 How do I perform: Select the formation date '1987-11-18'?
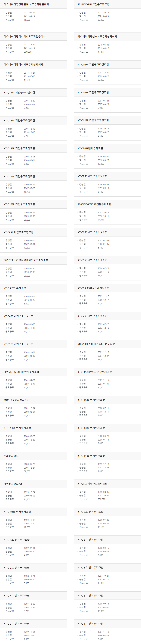point(103,631)
